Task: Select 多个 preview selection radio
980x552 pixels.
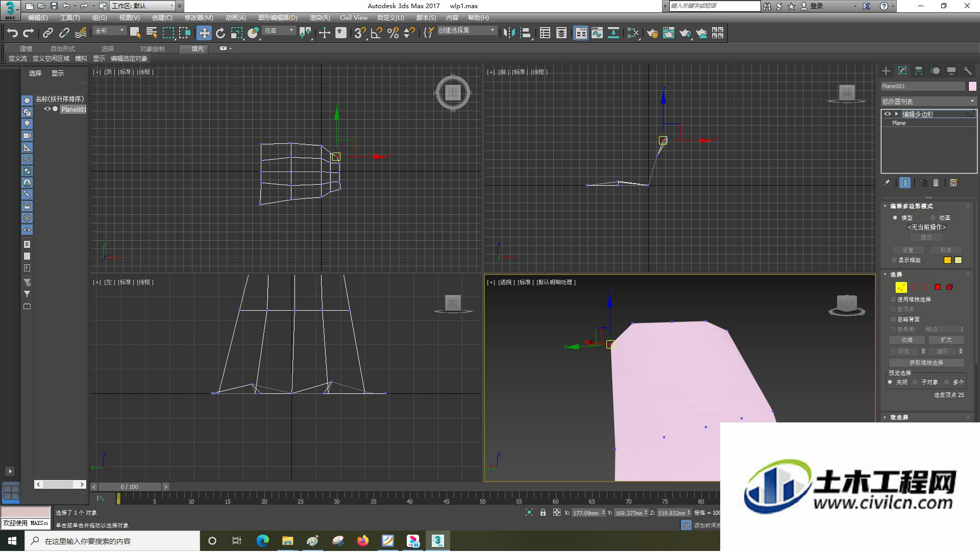Action: tap(947, 382)
